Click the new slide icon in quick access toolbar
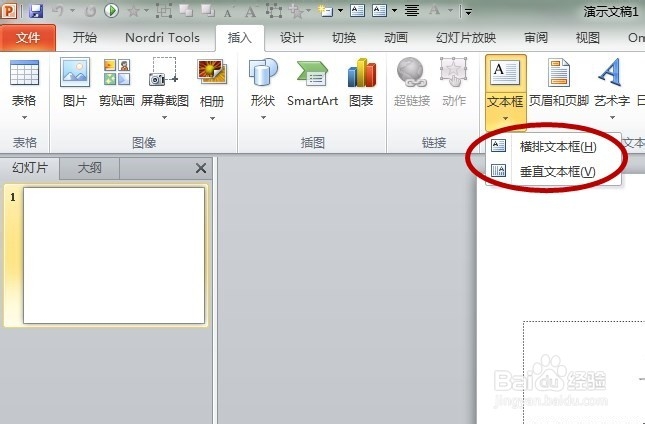645x424 pixels. (x=326, y=11)
